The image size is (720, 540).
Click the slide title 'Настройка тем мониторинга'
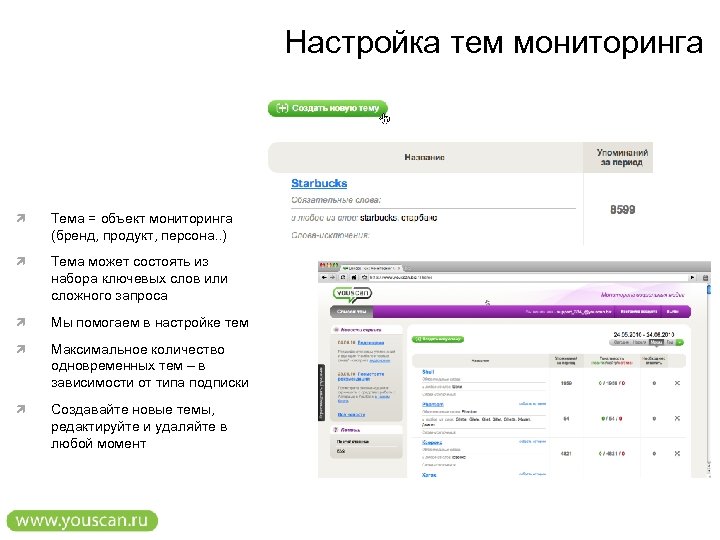(494, 42)
